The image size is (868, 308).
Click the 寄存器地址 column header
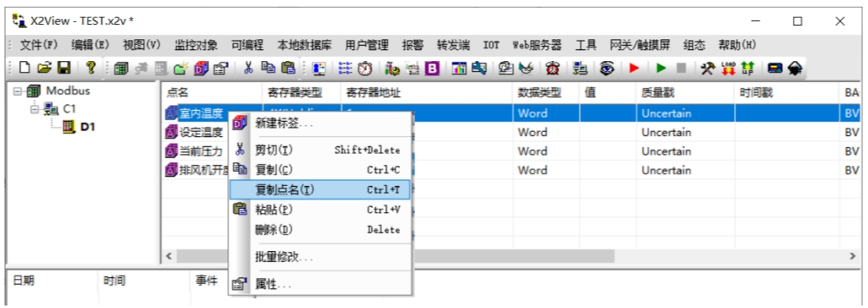(x=427, y=93)
